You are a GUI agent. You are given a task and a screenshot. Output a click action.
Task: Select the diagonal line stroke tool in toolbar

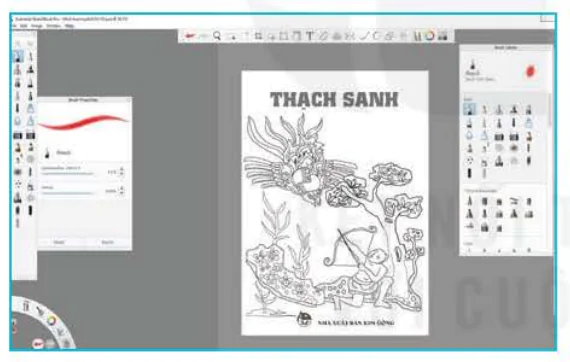[364, 36]
